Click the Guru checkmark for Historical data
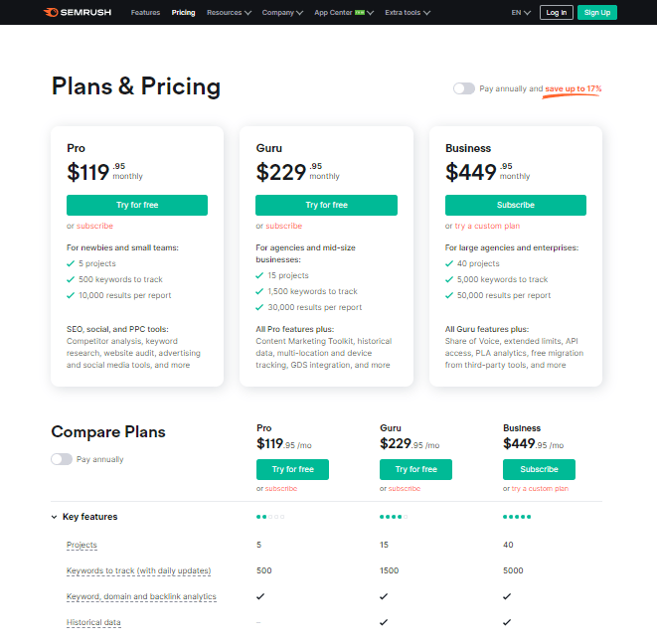The width and height of the screenshot is (657, 644). pyautogui.click(x=384, y=622)
